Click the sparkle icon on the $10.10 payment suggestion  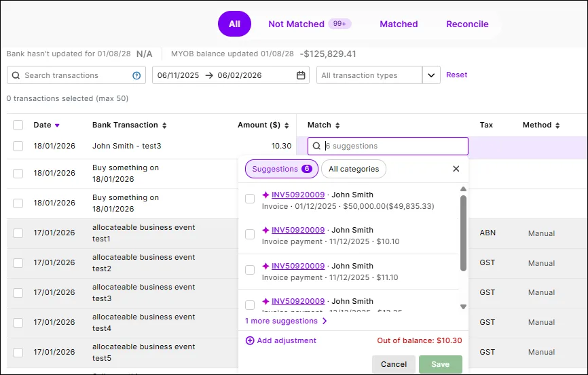(x=265, y=230)
